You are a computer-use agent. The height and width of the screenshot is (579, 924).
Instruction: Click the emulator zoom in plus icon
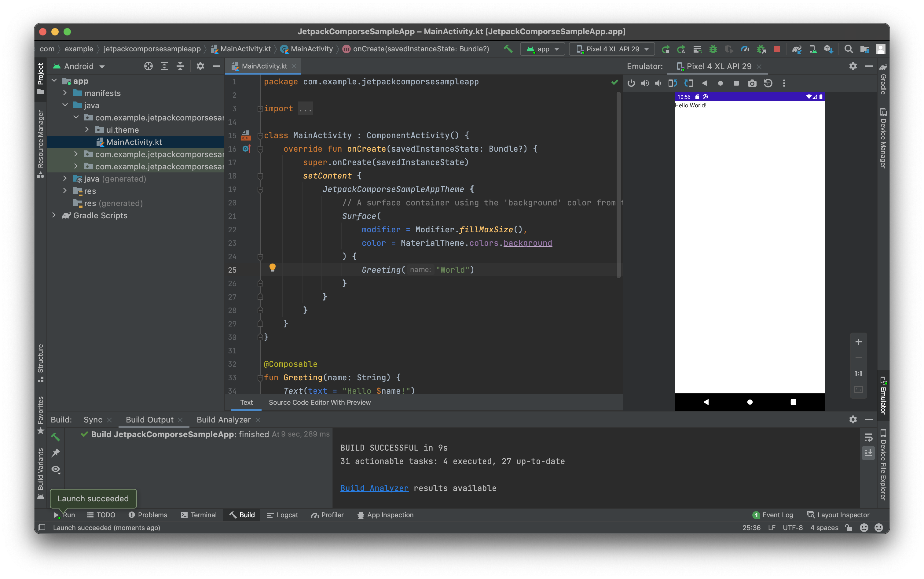[859, 341]
